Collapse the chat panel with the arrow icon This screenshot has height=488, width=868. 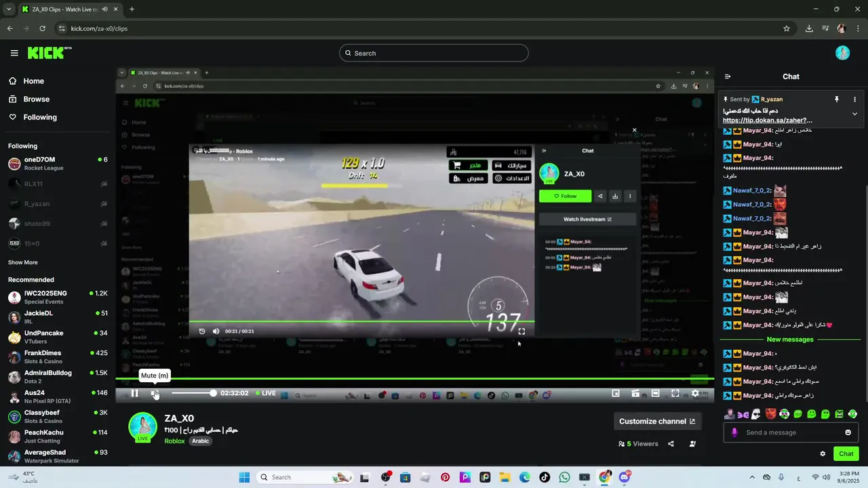[x=728, y=77]
